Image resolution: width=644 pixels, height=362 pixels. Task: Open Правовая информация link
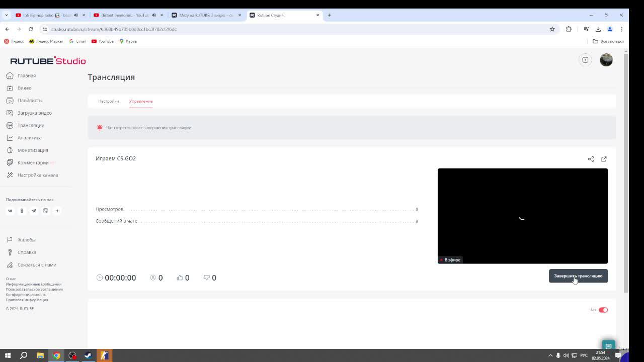point(27,300)
